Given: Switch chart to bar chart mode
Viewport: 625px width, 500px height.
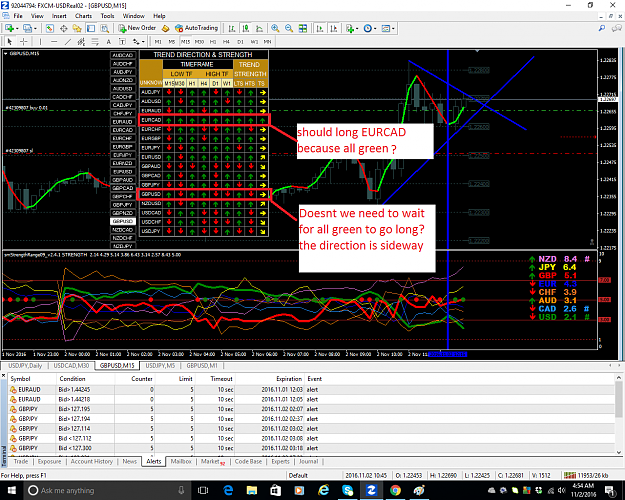Looking at the screenshot, I should [232, 28].
